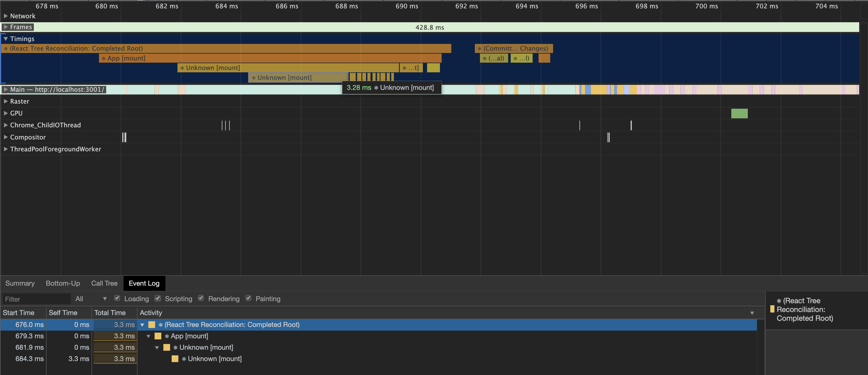Uncheck the Loading checkbox
The image size is (868, 375).
point(117,298)
